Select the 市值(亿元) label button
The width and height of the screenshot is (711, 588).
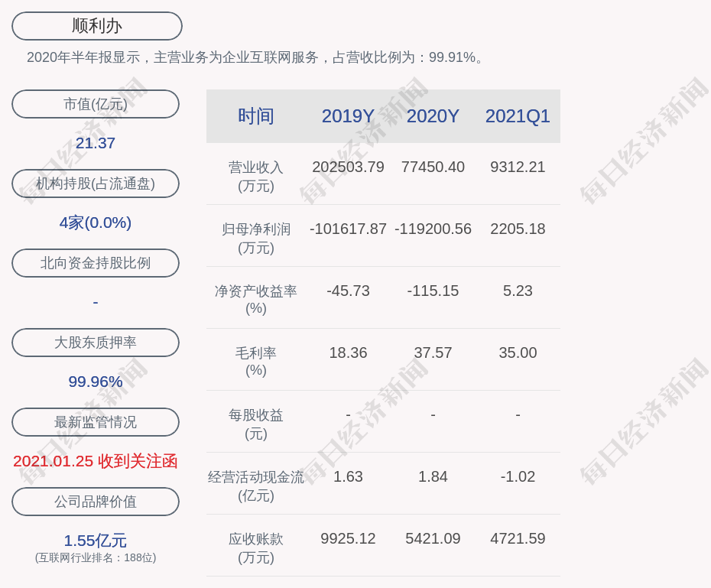96,104
